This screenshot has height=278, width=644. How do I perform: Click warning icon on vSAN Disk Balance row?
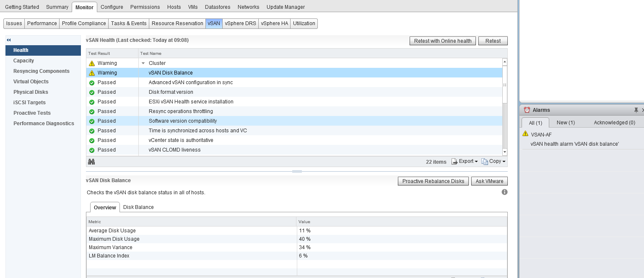pos(92,73)
